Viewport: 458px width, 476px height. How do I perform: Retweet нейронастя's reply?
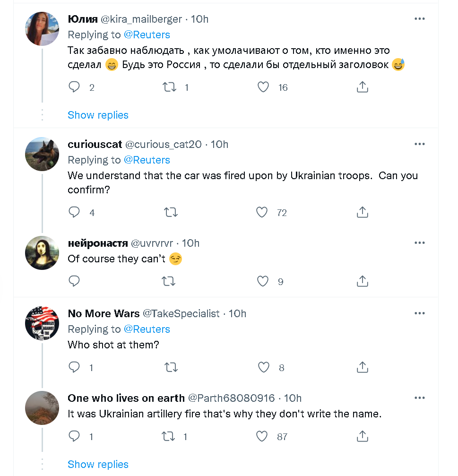point(169,282)
